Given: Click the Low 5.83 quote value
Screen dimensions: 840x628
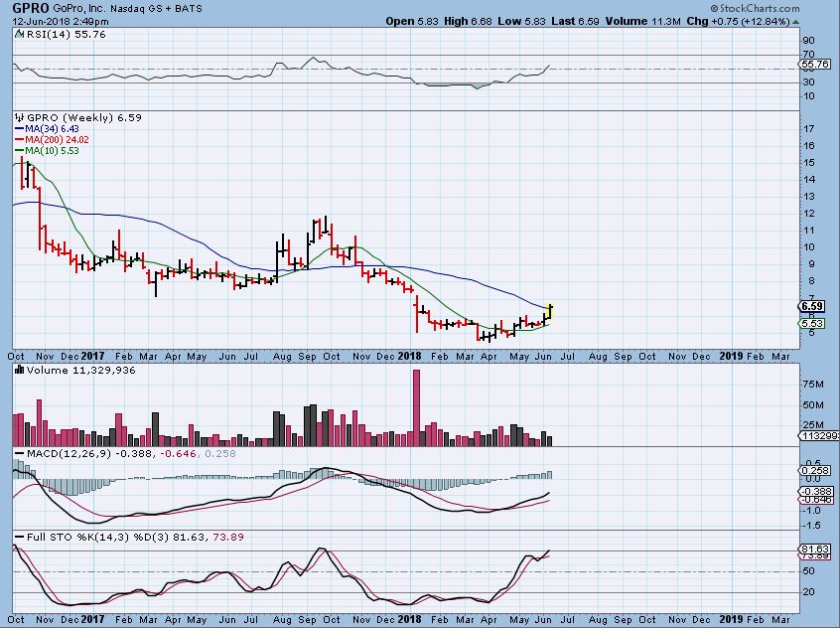Looking at the screenshot, I should pos(521,22).
